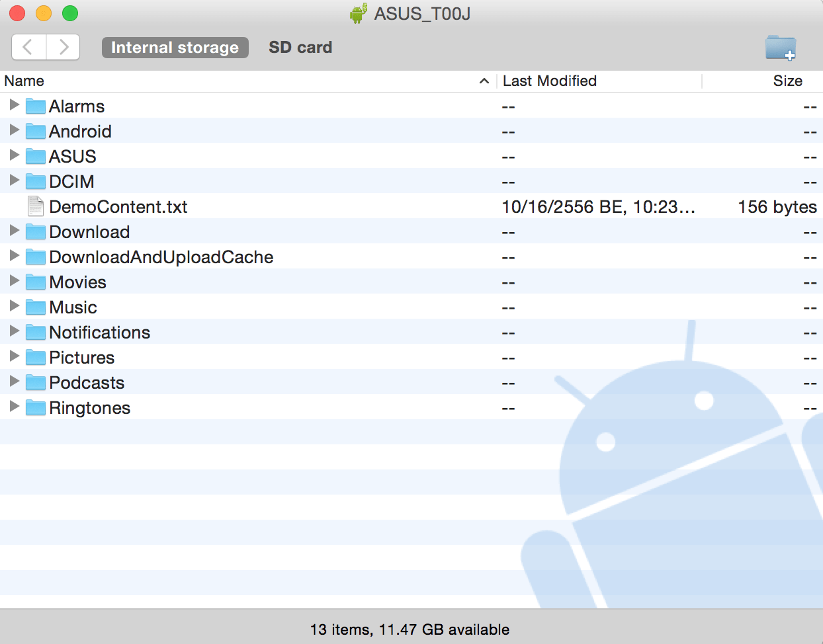Expand the DCIM folder

pos(14,181)
